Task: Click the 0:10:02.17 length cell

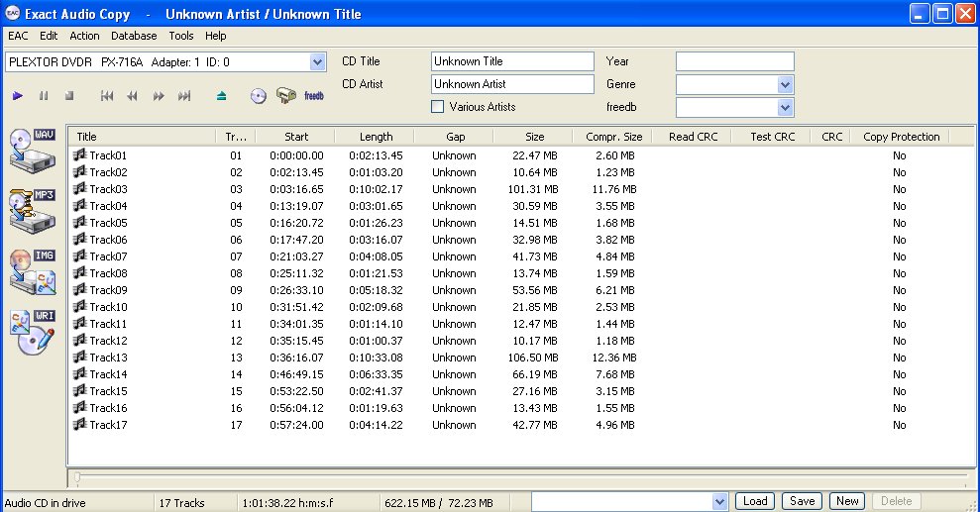Action: click(x=376, y=188)
